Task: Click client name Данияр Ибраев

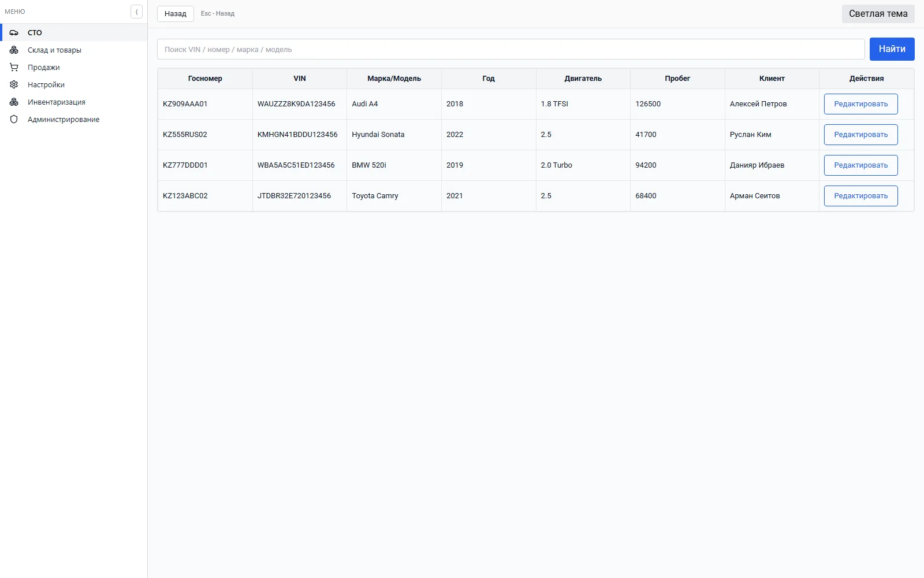Action: (757, 165)
